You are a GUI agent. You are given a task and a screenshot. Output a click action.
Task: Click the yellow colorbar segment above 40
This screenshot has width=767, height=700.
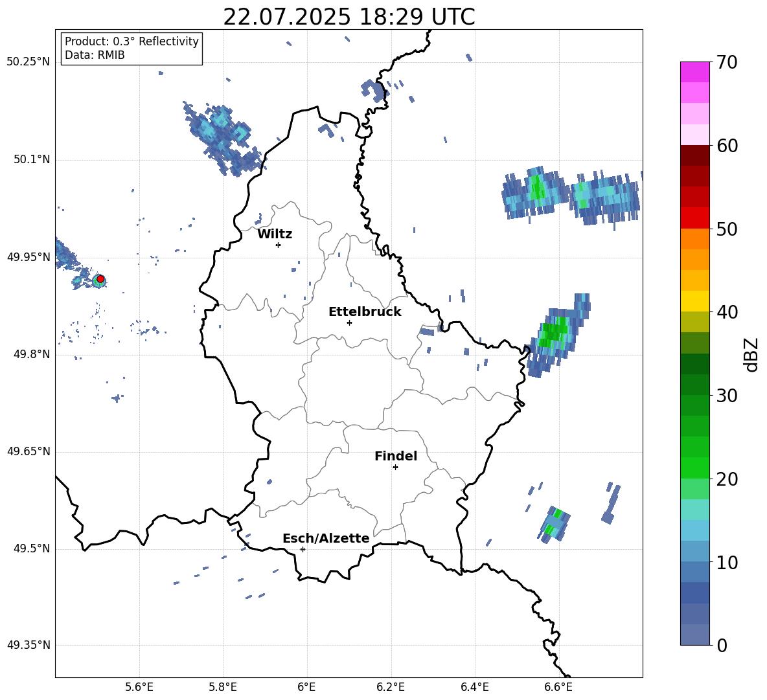(695, 301)
